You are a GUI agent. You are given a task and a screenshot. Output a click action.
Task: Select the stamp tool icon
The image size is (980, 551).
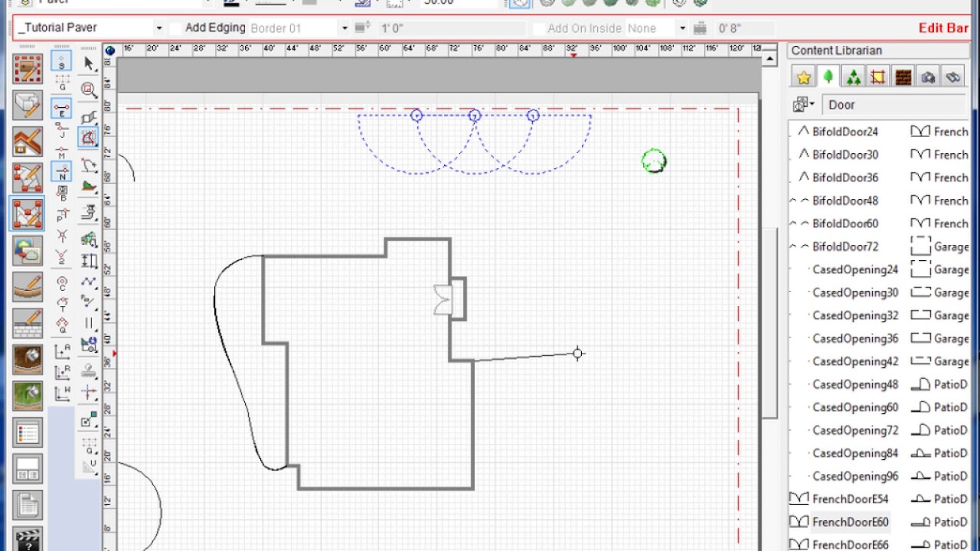pos(90,370)
